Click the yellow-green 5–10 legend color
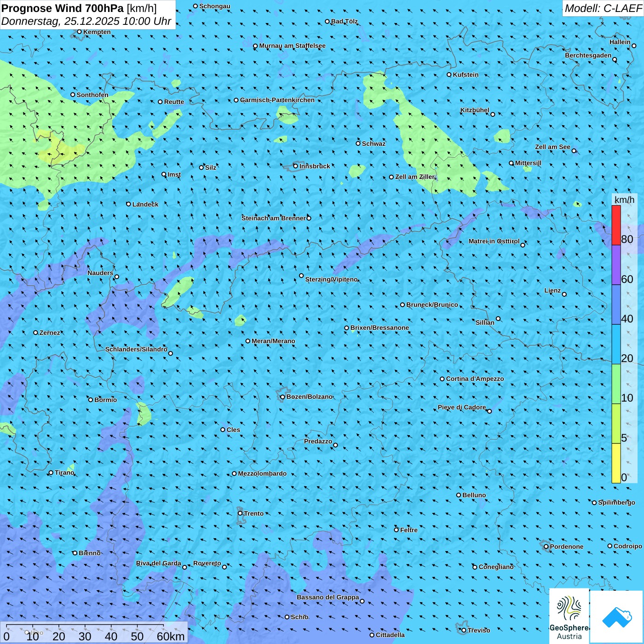Viewport: 644px width, 644px height. click(616, 424)
